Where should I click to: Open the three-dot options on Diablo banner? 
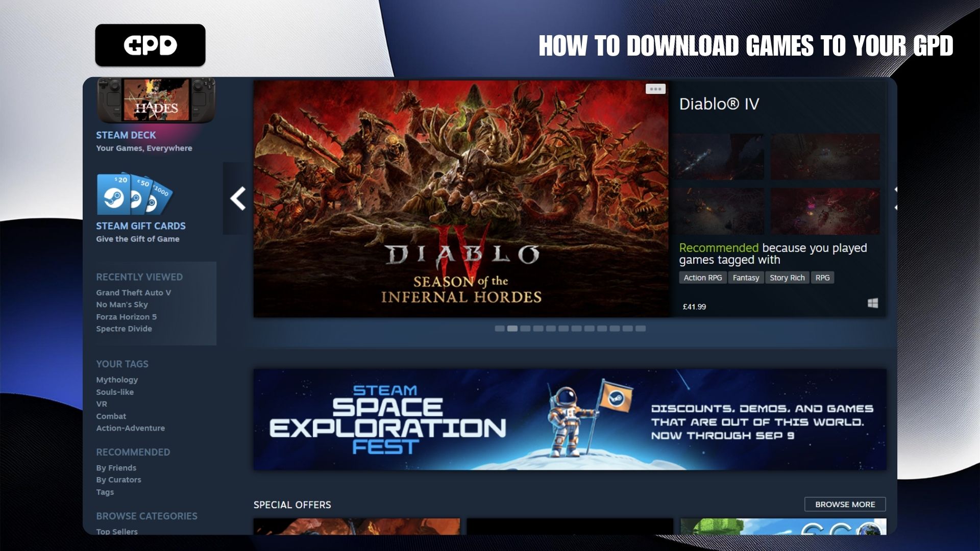point(655,89)
